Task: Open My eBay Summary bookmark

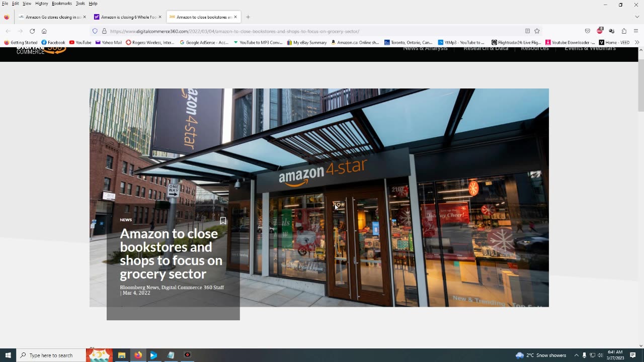Action: [x=307, y=42]
